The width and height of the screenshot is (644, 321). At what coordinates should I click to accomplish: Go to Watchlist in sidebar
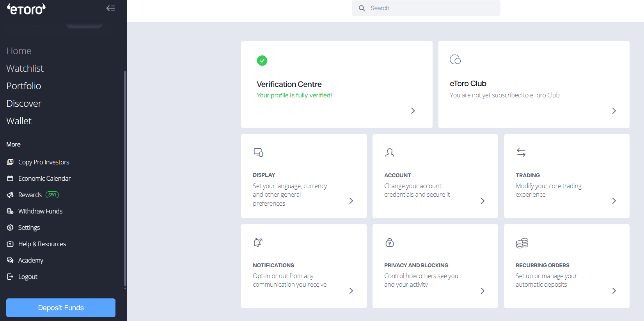point(25,69)
